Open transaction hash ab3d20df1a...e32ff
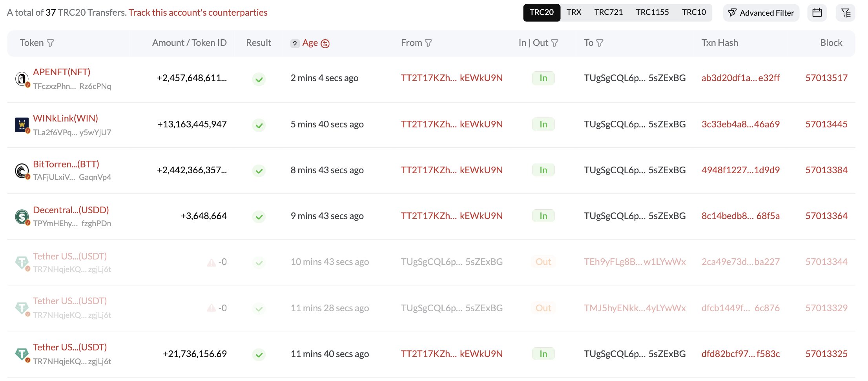The height and width of the screenshot is (381, 868). [x=741, y=78]
